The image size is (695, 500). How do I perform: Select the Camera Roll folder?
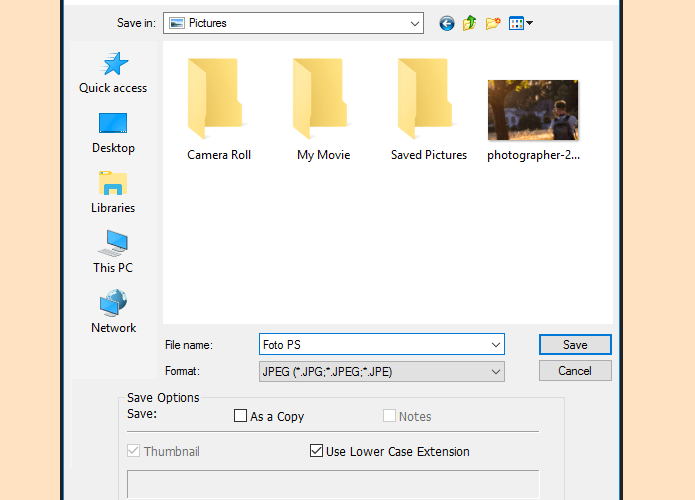pos(219,109)
